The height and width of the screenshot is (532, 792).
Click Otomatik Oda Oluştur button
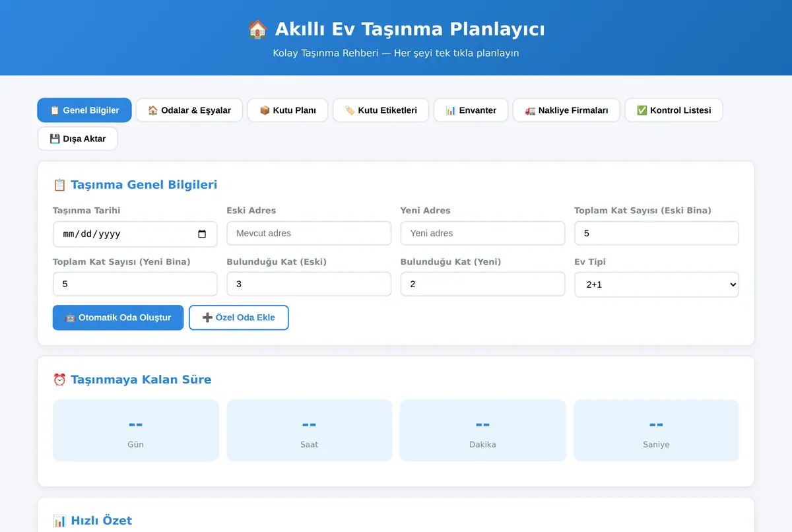(x=118, y=317)
